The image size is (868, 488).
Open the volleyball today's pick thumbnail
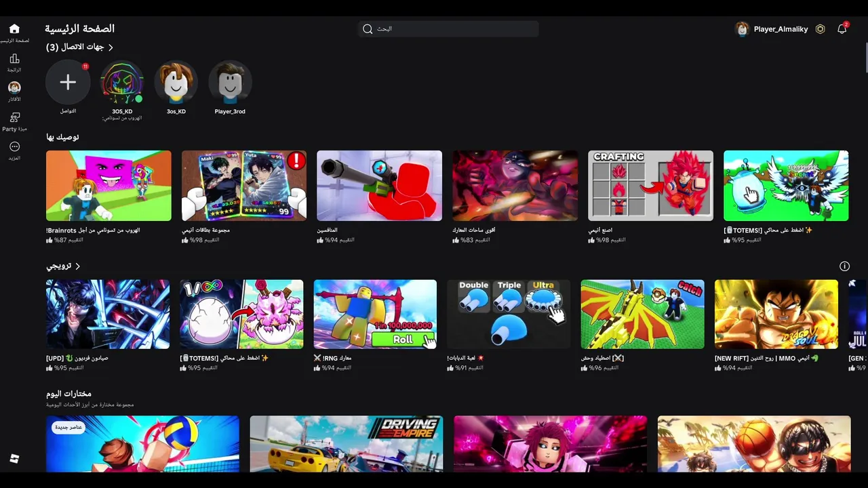142,444
